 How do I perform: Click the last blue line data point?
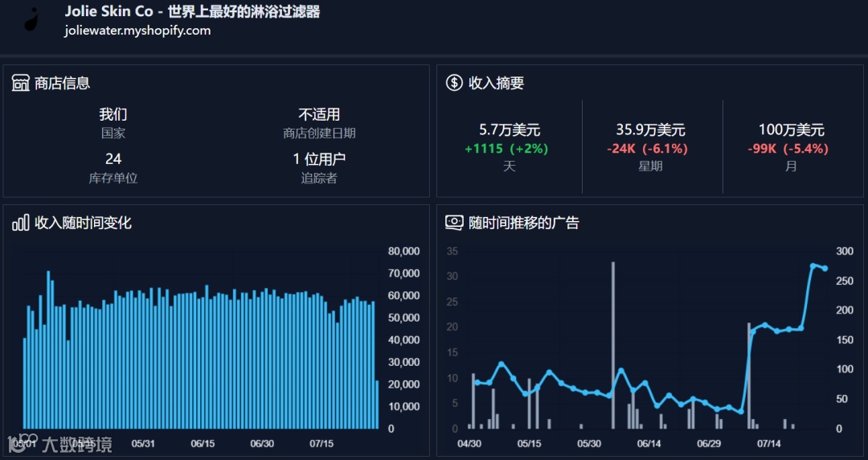[825, 269]
